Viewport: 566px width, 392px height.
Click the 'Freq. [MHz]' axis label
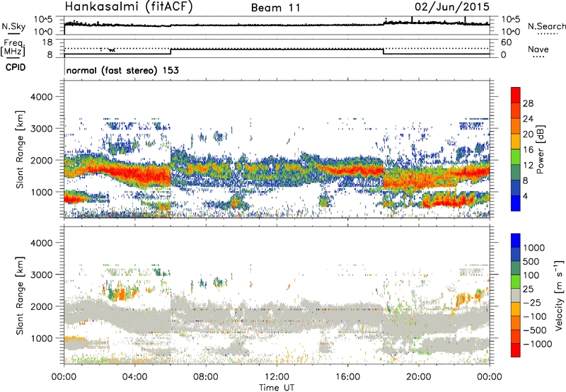[13, 48]
